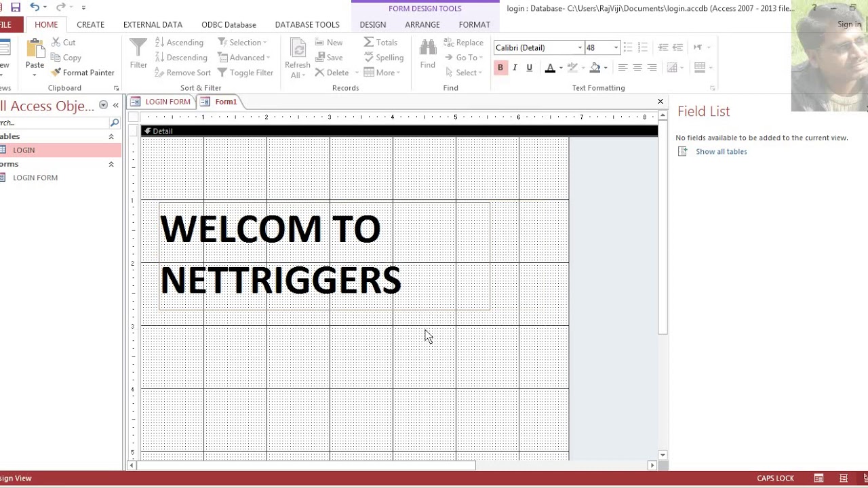Viewport: 868px width, 488px height.
Task: Select the Detail section bar
Action: [399, 131]
